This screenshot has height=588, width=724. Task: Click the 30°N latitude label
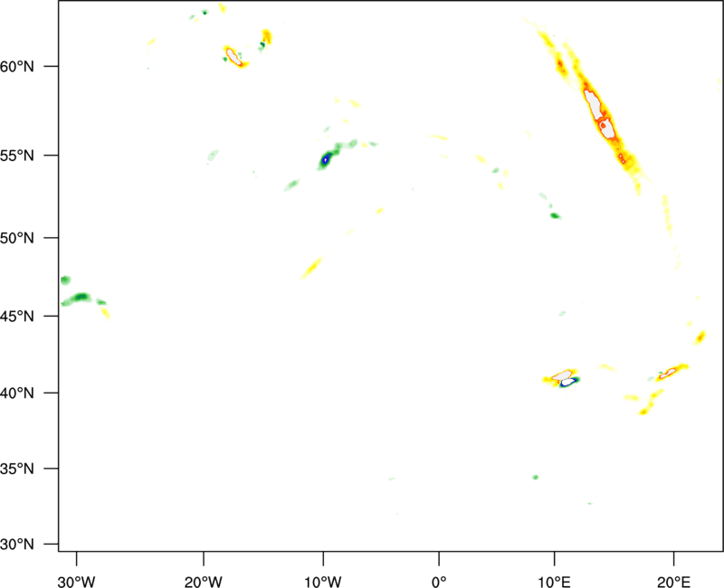[17, 545]
